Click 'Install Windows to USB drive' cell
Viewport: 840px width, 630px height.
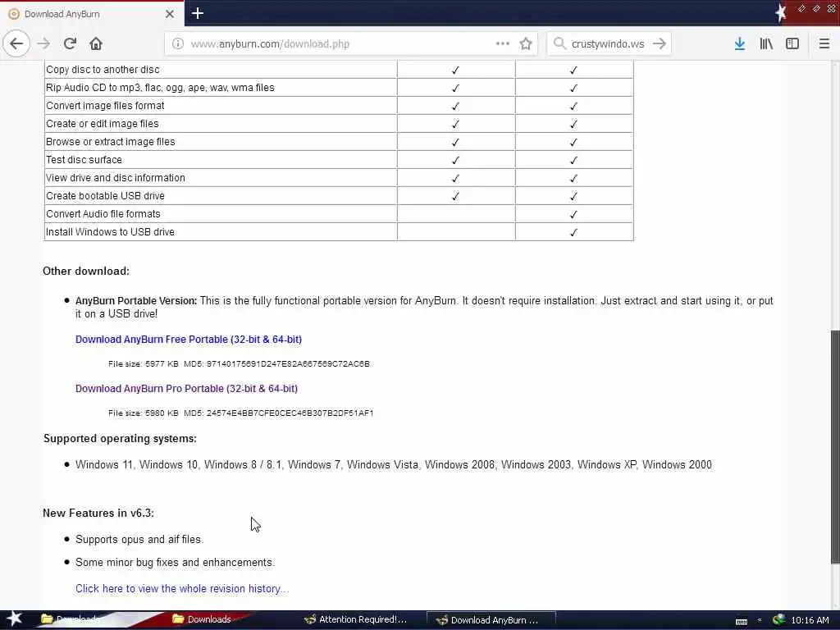(220, 232)
